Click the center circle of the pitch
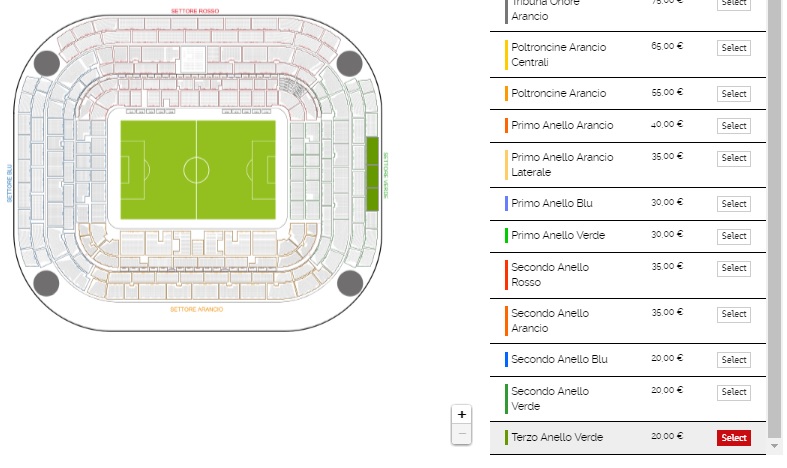Screen dimensions: 787x468 point(196,170)
